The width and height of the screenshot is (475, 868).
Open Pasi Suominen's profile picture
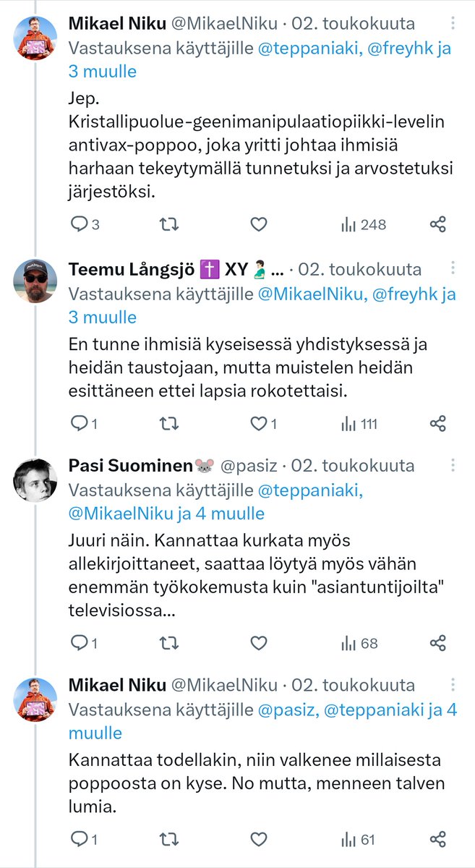click(36, 480)
